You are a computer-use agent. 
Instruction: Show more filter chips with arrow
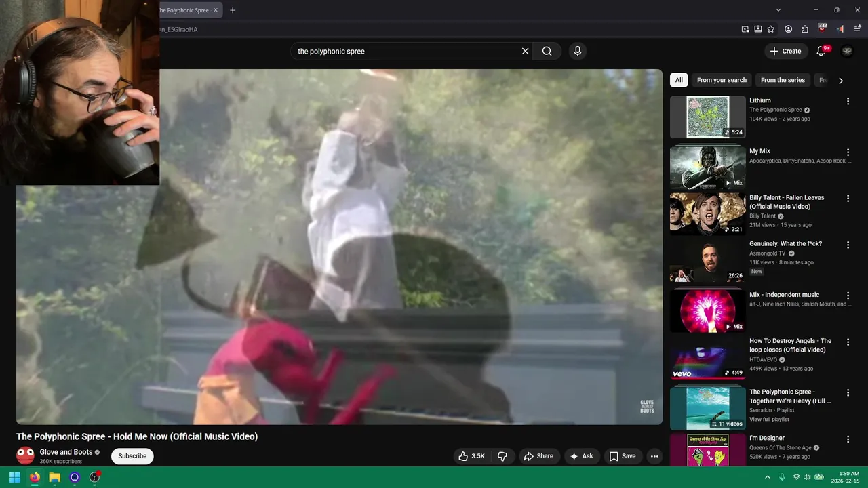coord(841,81)
